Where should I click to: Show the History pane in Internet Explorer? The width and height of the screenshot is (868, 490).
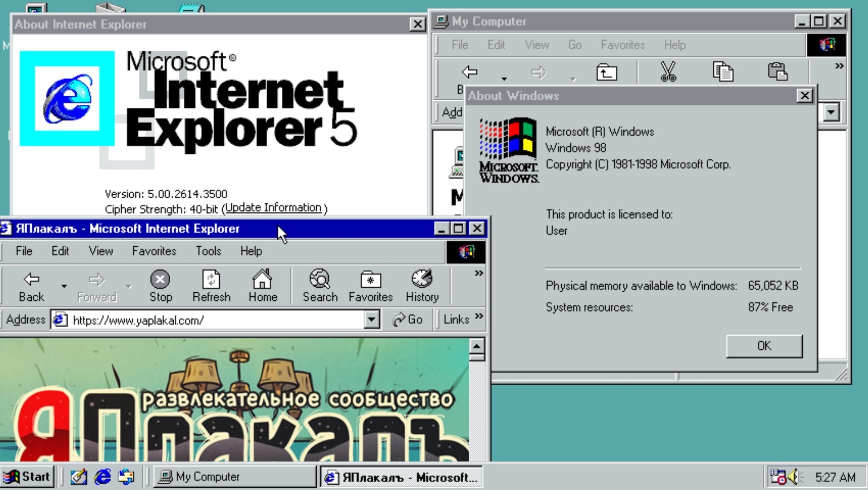coord(422,287)
